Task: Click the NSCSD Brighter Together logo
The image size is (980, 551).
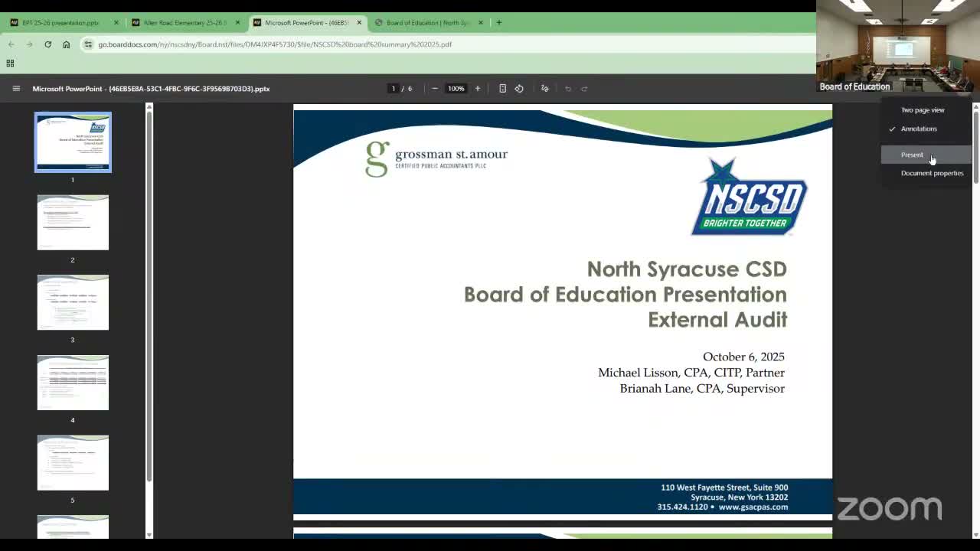Action: click(x=749, y=197)
